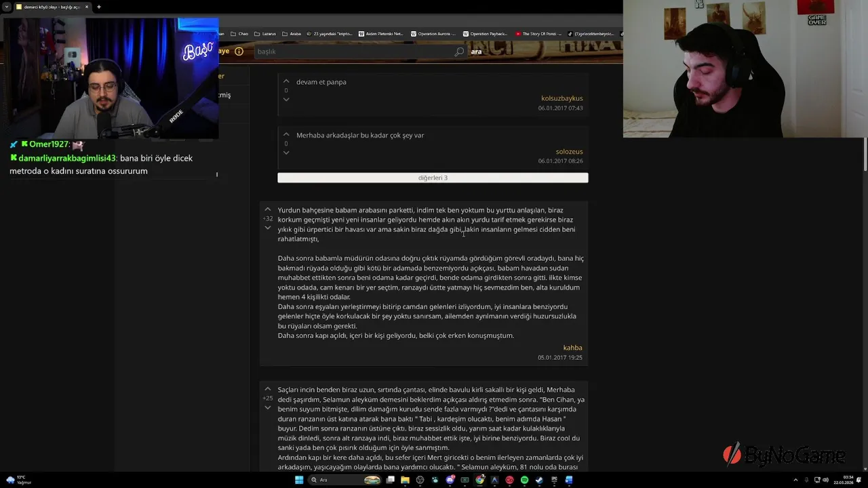This screenshot has height=488, width=868.
Task: Open a new browser tab
Action: [x=99, y=7]
